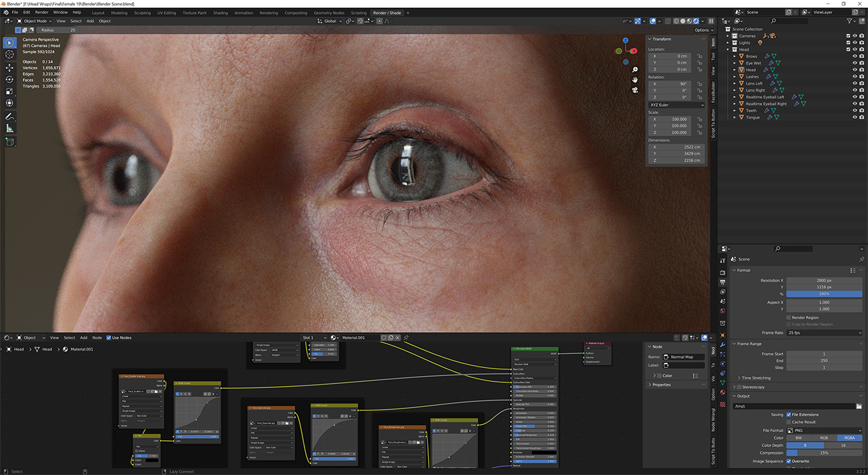Select the Rotate tool
Screen dimensions: 868x475
click(x=9, y=79)
